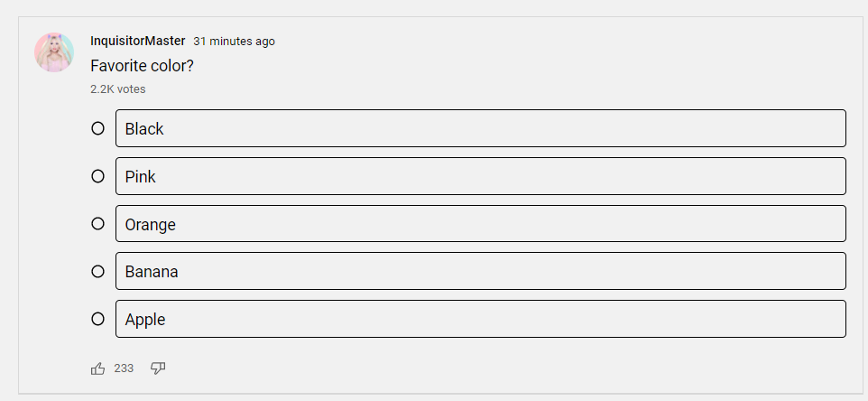The height and width of the screenshot is (401, 868).
Task: Click the "2.2K votes" count text
Action: pos(117,89)
